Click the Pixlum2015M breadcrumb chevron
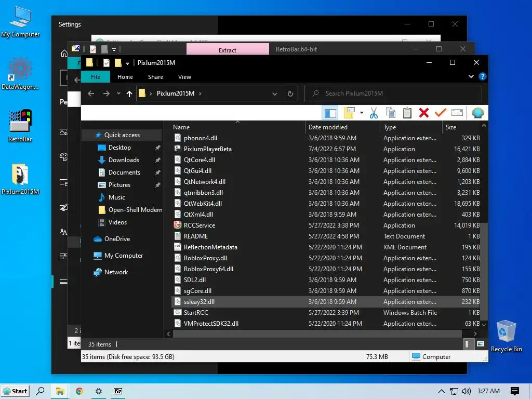Viewport: 532px width, 399px height. tap(200, 94)
